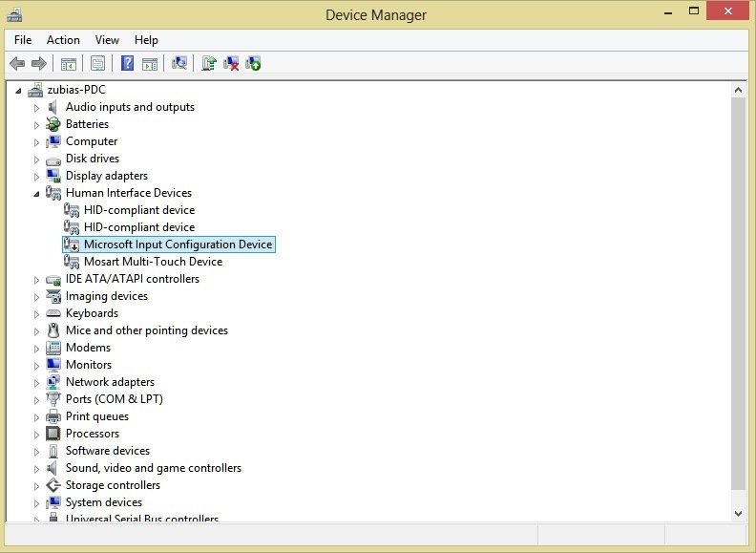
Task: Click the scrollbar down arrow
Action: 738,514
